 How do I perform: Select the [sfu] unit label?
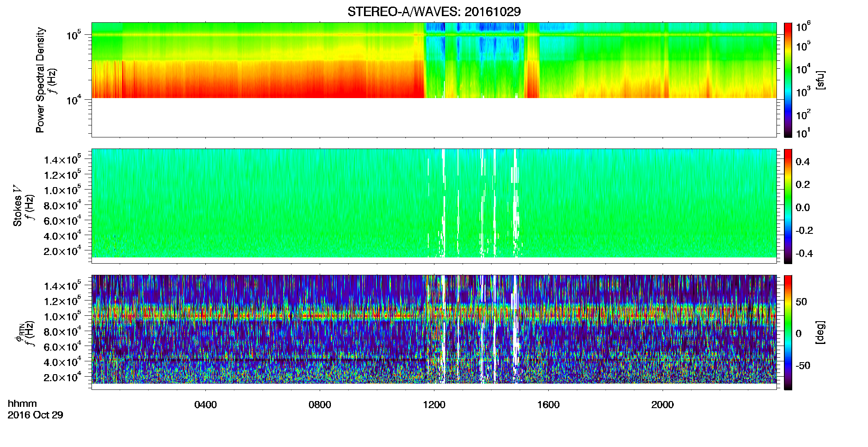(x=820, y=80)
